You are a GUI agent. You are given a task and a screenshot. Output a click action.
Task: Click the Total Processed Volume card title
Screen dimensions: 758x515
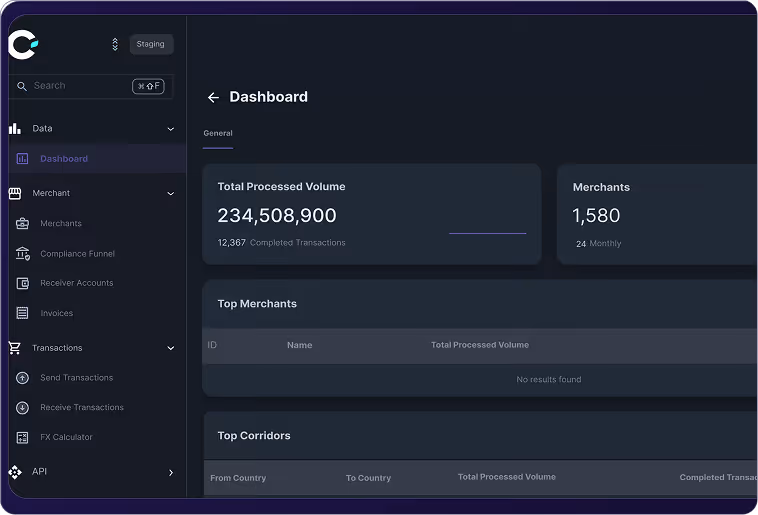(281, 187)
